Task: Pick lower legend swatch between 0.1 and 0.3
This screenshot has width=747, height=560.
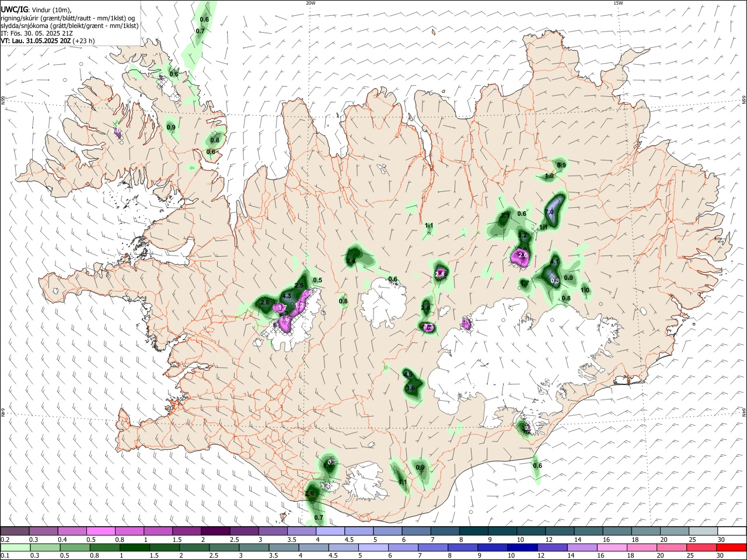Action: (16, 548)
